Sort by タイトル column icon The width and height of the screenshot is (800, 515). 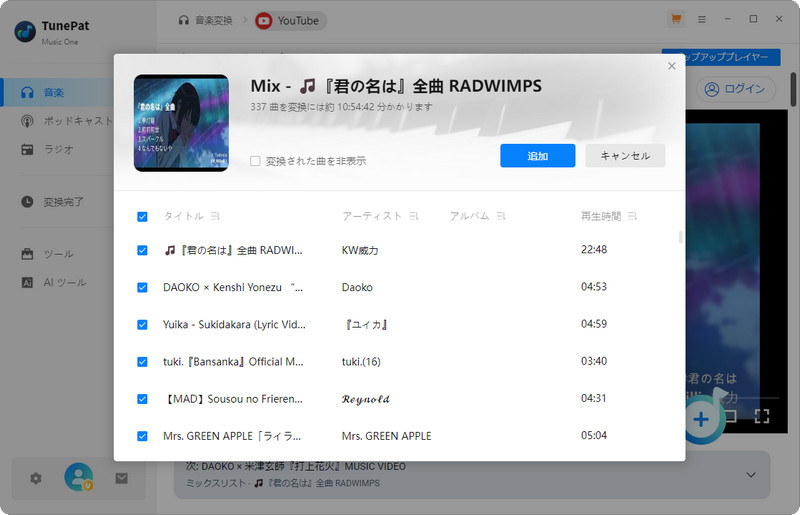(x=215, y=216)
